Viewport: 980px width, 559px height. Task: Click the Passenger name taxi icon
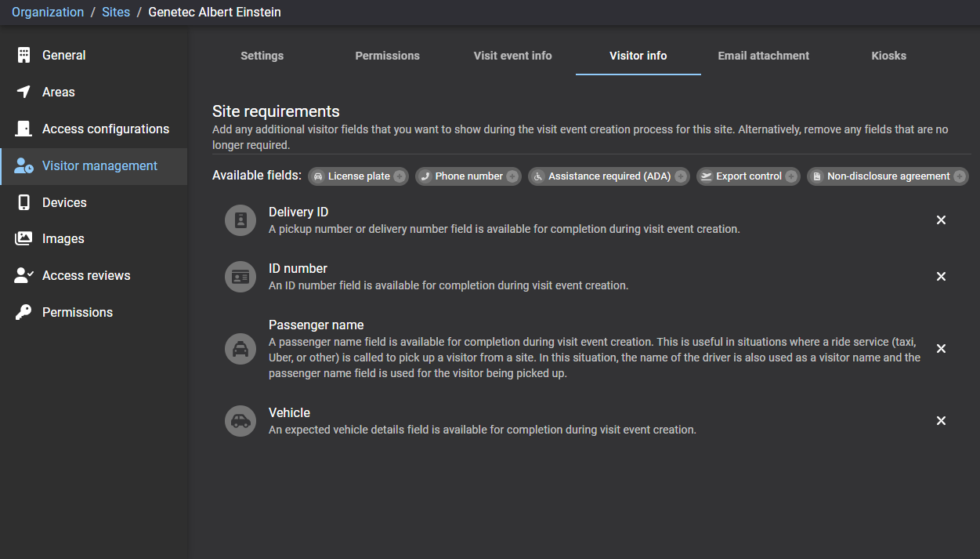click(240, 349)
